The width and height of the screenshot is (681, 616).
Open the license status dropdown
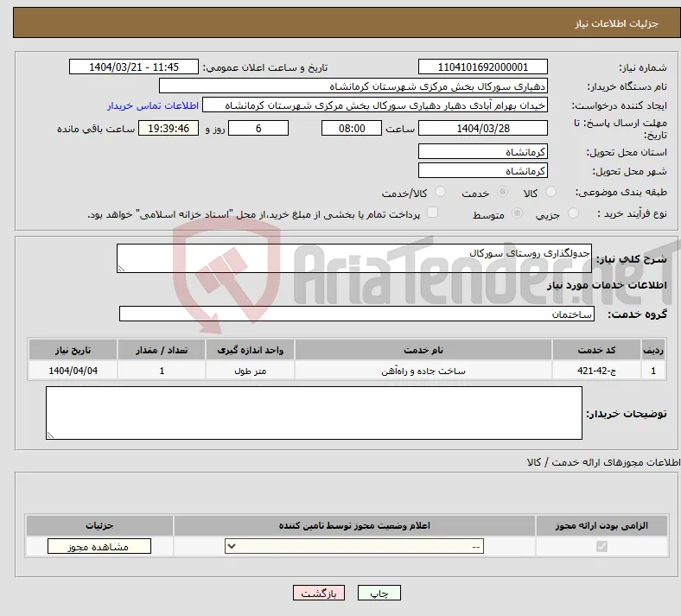354,546
